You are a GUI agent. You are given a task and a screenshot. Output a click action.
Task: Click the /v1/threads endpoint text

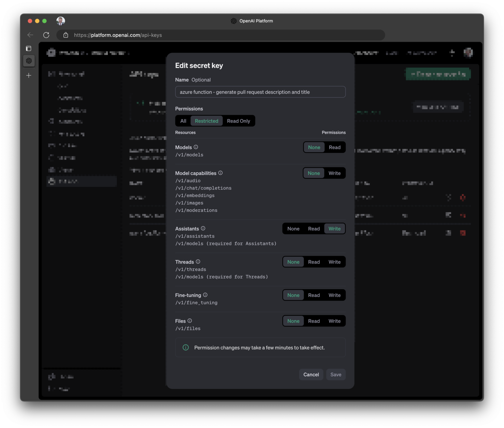coord(191,269)
